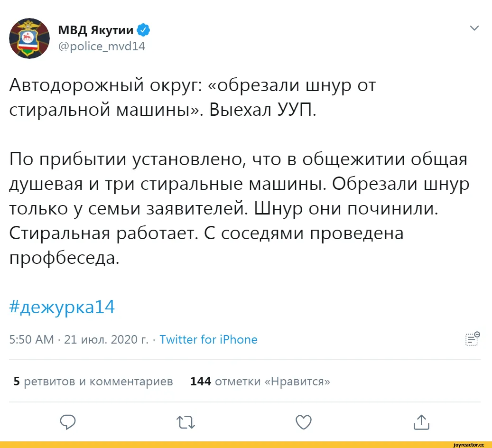This screenshot has width=492, height=448.
Task: Open the Twitter for iPhone link
Action: (208, 339)
